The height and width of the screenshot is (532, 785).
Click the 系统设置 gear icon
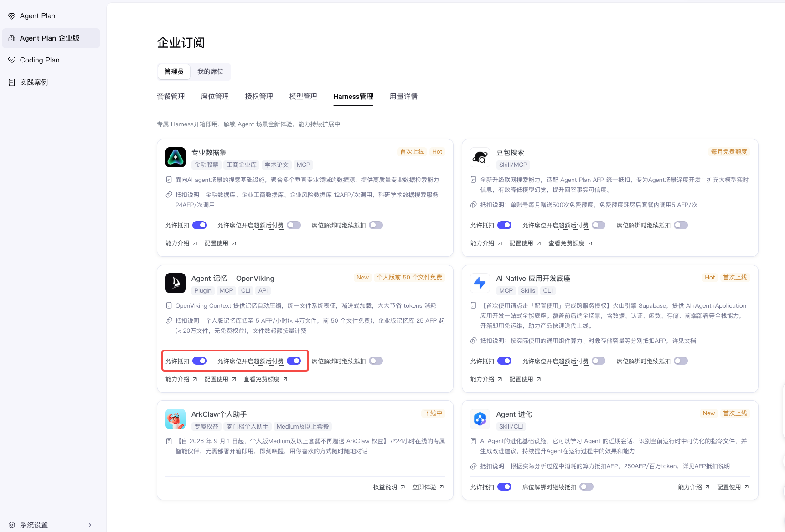tap(12, 525)
